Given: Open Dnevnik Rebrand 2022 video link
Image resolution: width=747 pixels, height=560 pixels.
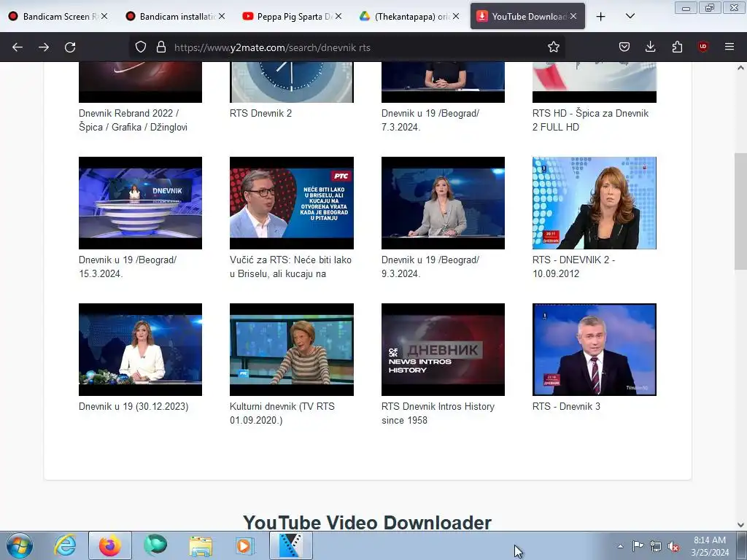Looking at the screenshot, I should coord(133,120).
